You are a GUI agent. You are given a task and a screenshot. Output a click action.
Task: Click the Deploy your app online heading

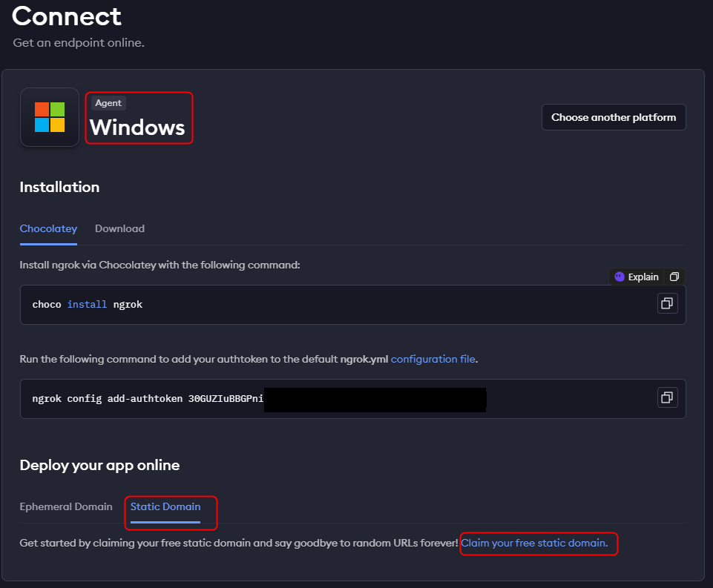click(x=99, y=465)
